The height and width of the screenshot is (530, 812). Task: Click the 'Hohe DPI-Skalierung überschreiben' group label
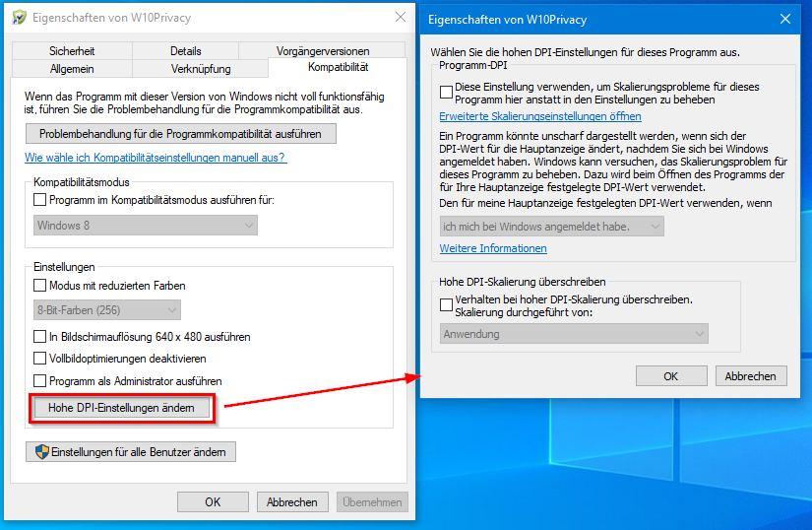[x=522, y=282]
